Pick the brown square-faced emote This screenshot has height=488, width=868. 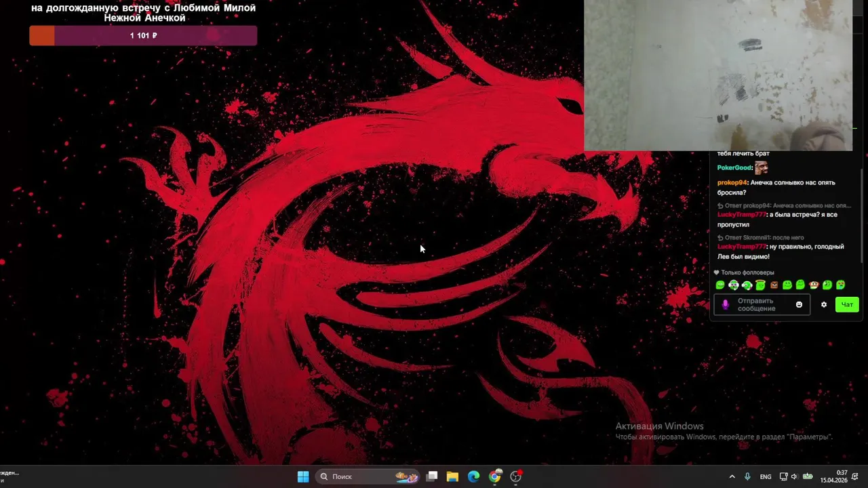(774, 285)
